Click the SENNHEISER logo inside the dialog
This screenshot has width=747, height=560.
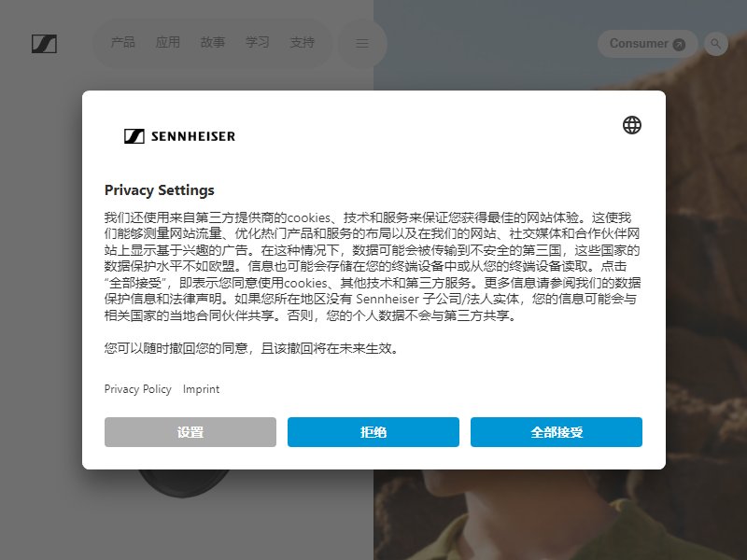pyautogui.click(x=179, y=136)
